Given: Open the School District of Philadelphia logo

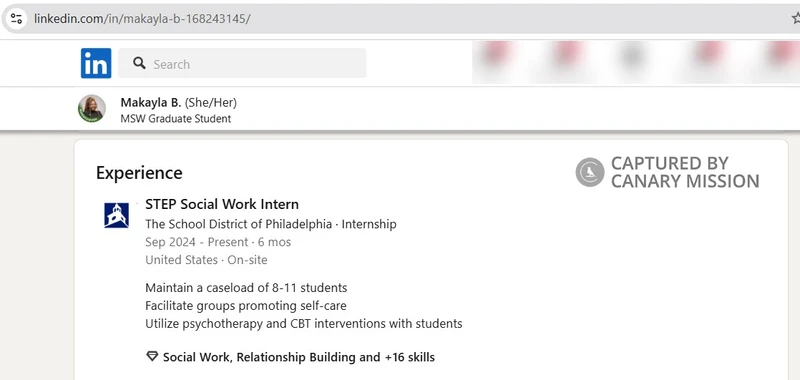Looking at the screenshot, I should click(x=116, y=215).
